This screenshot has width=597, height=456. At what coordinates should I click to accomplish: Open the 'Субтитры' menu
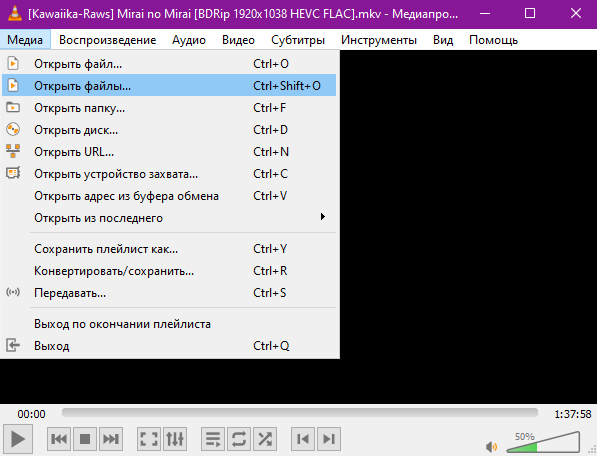(298, 40)
